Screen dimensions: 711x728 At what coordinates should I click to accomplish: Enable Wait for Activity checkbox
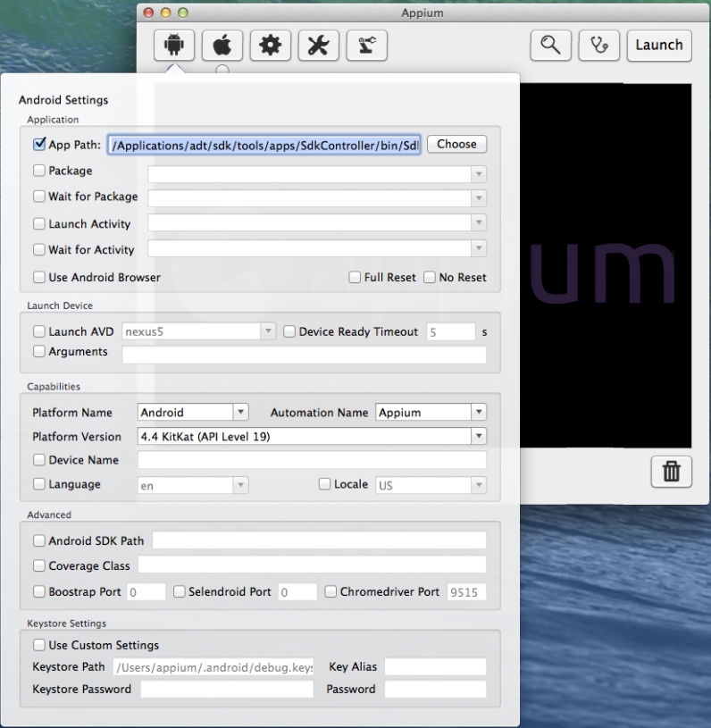pos(39,250)
